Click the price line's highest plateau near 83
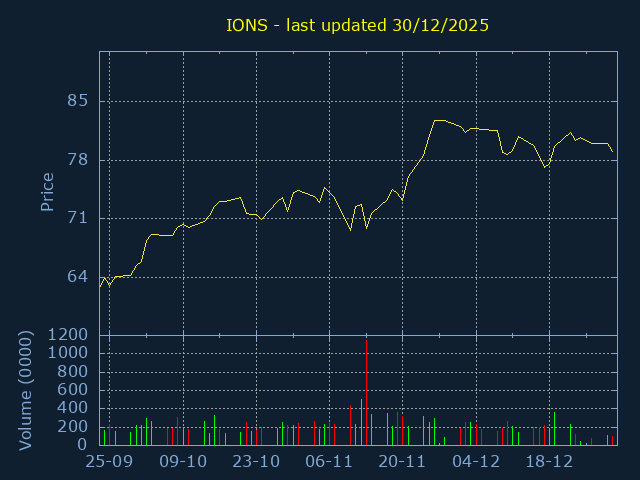The image size is (640, 480). click(439, 120)
